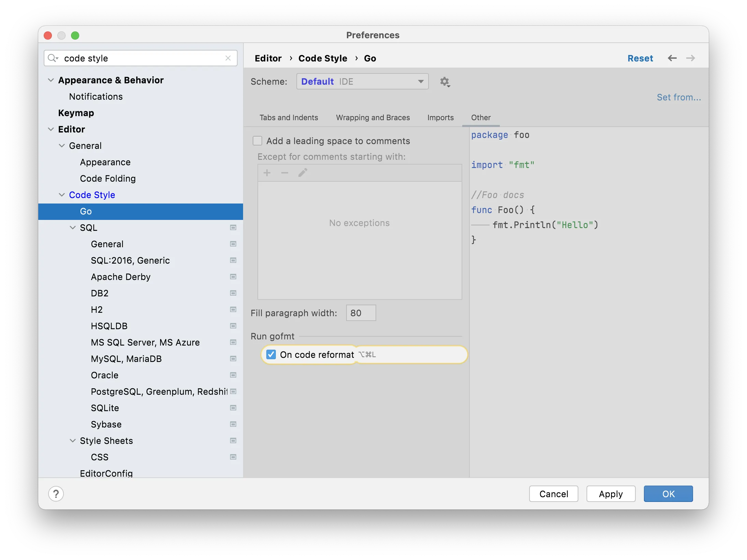Click the back navigation arrow icon
Image resolution: width=747 pixels, height=560 pixels.
[672, 58]
